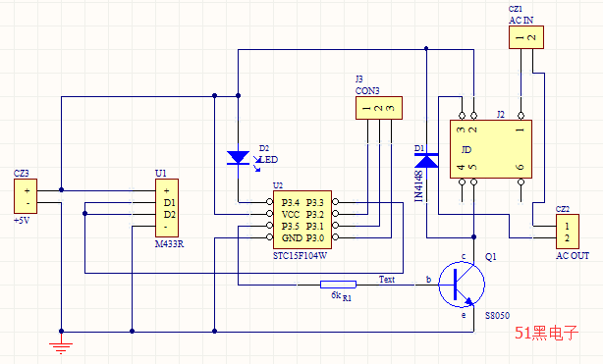Select the AC OUT label
Image resolution: width=603 pixels, height=364 pixels.
click(573, 256)
